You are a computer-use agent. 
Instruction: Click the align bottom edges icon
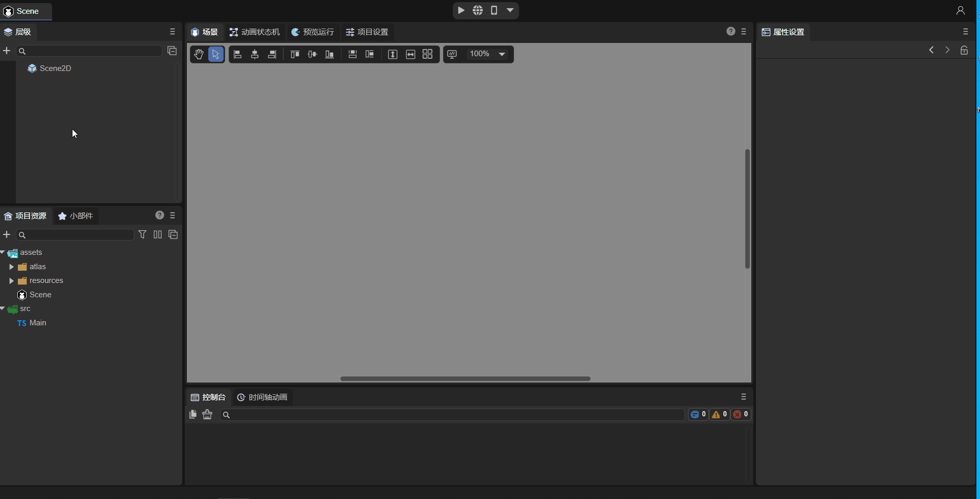[329, 54]
